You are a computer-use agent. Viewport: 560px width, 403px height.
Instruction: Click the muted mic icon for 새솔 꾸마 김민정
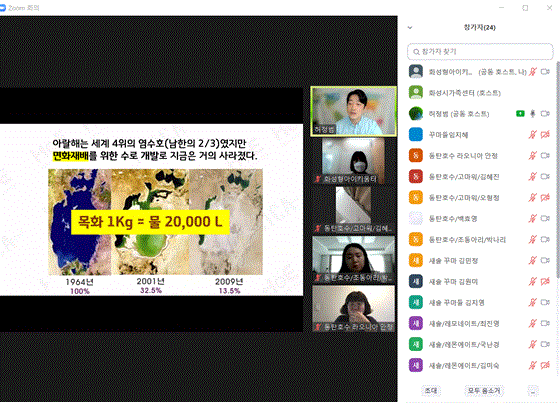click(x=532, y=260)
